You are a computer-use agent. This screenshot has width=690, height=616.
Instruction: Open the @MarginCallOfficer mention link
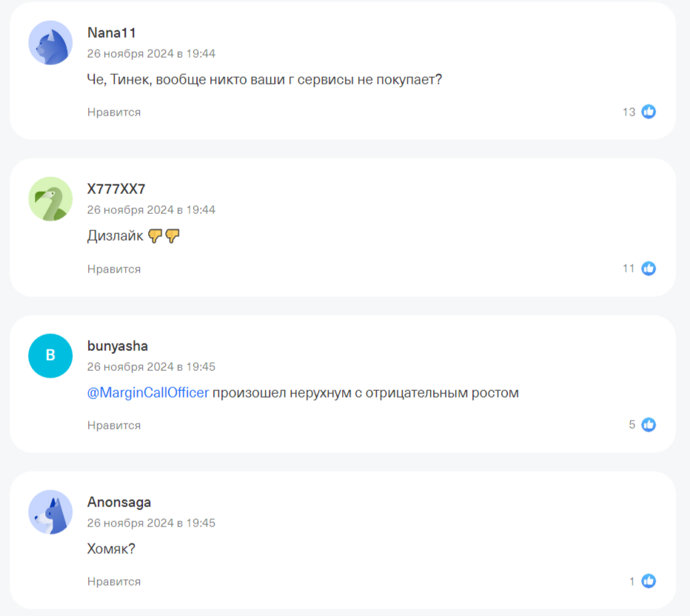[x=148, y=392]
